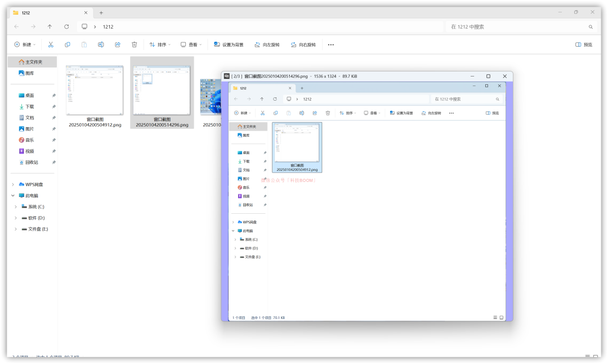
Task: Open 图库 from the sidebar
Action: coord(28,73)
